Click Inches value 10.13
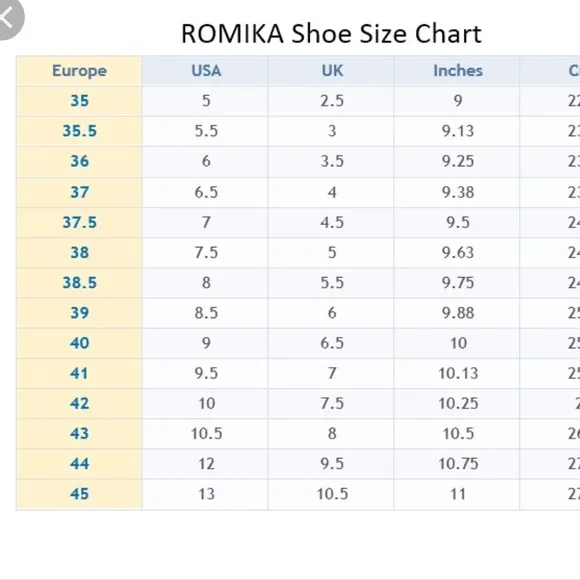The width and height of the screenshot is (580, 580). pyautogui.click(x=458, y=373)
